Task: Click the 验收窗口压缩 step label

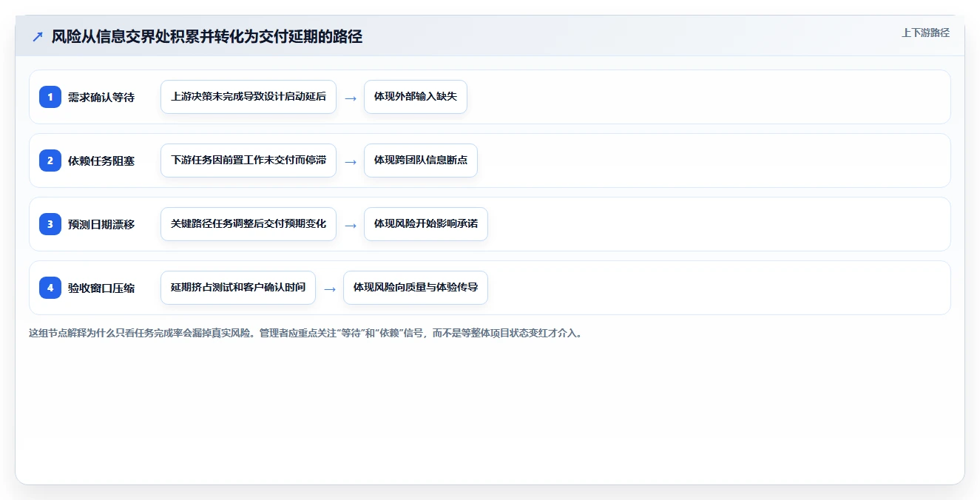Action: (x=101, y=288)
